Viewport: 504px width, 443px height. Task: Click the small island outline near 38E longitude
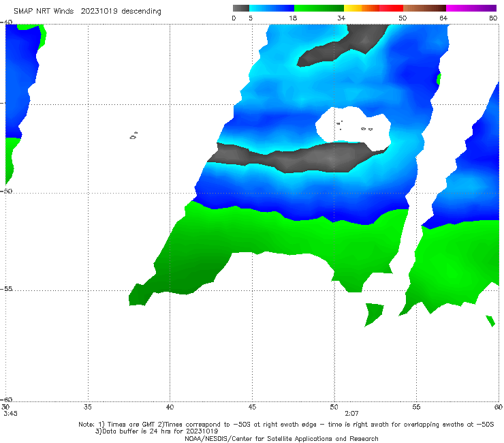(x=133, y=136)
